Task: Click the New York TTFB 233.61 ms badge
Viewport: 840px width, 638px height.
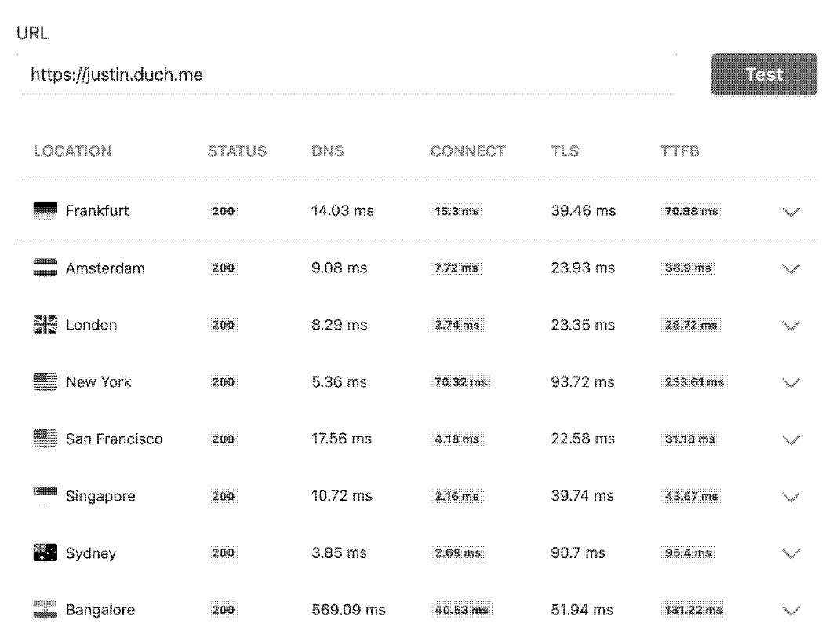Action: (x=693, y=383)
